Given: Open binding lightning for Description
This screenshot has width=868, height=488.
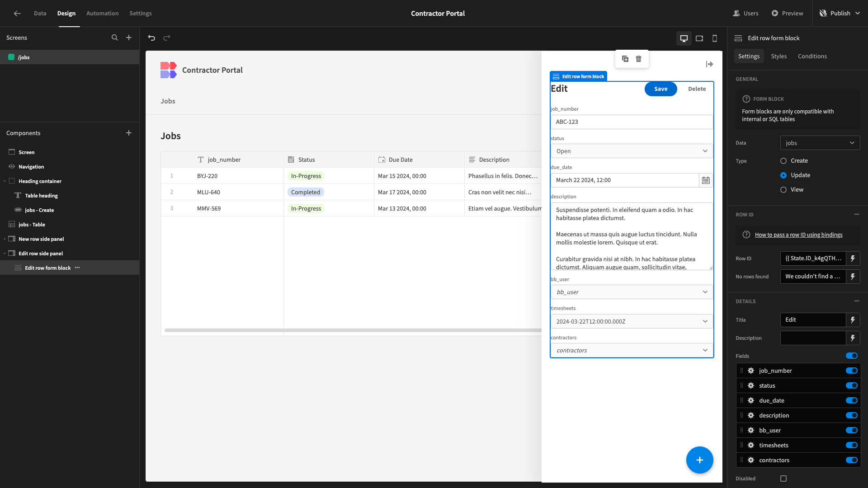Looking at the screenshot, I should click(x=853, y=338).
